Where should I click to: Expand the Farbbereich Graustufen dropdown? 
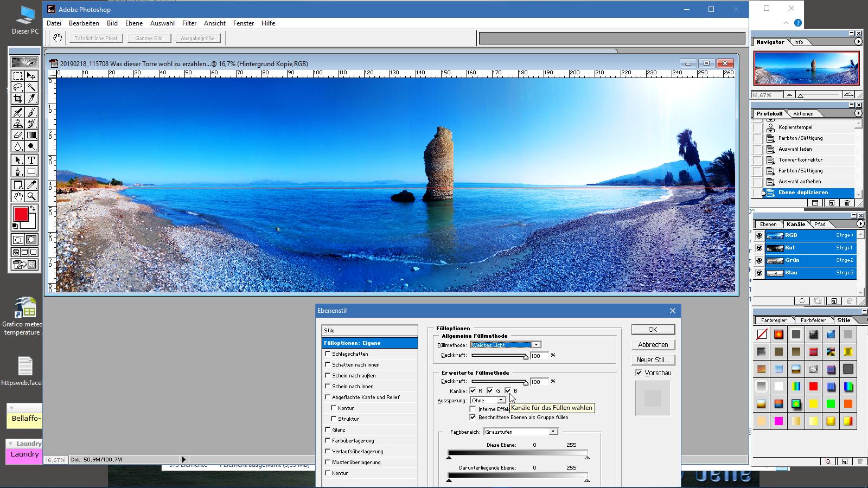(552, 432)
